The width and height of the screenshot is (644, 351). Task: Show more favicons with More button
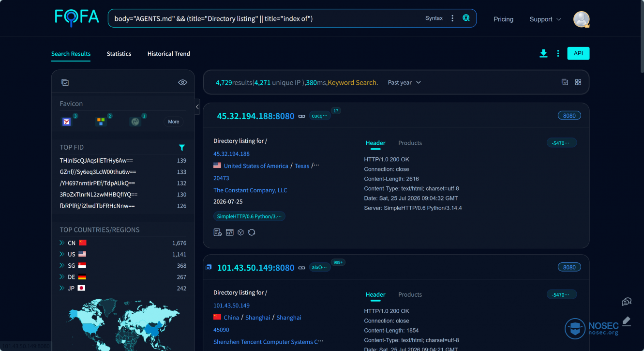click(x=174, y=122)
